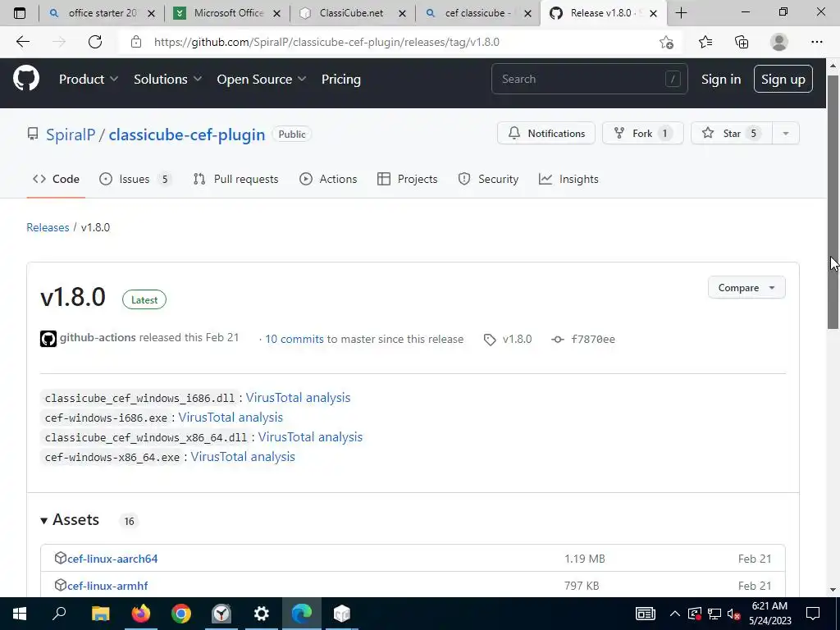This screenshot has height=630, width=840.
Task: Open the SpiralP owner link
Action: [x=71, y=135]
